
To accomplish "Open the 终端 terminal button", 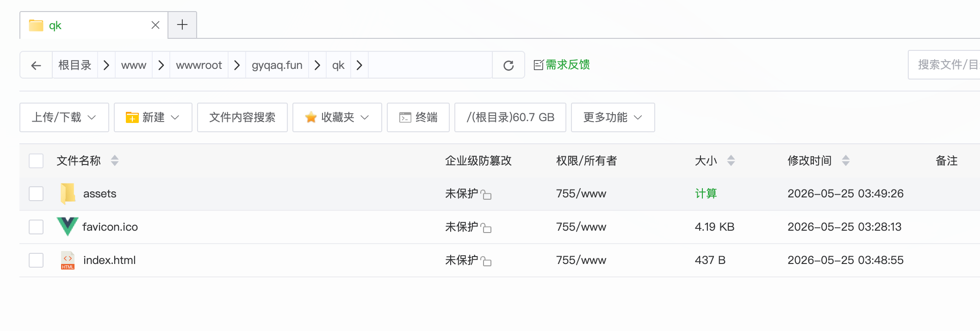I will coord(418,117).
